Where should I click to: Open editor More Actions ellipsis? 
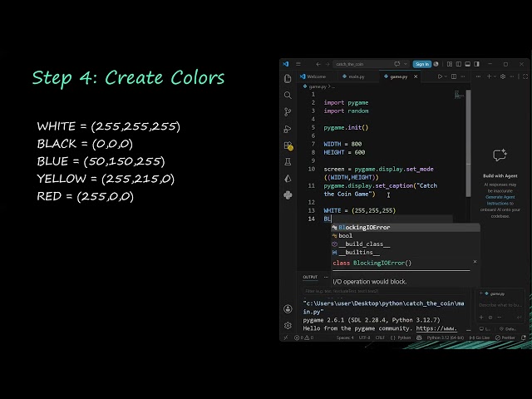coord(463,76)
